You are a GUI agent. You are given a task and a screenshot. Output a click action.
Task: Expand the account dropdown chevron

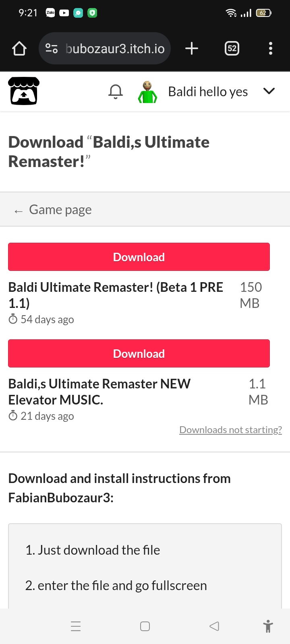click(269, 91)
